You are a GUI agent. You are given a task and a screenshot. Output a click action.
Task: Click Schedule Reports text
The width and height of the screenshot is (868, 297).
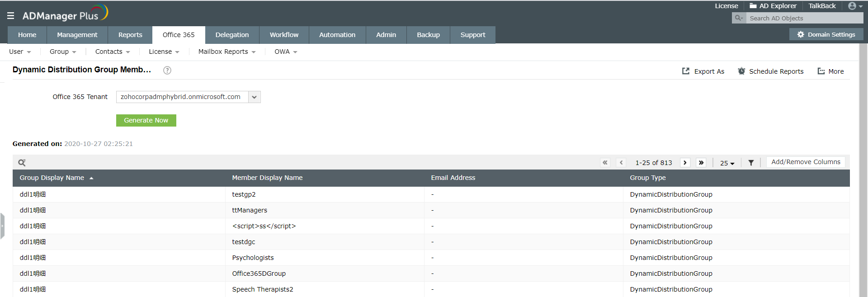click(776, 71)
